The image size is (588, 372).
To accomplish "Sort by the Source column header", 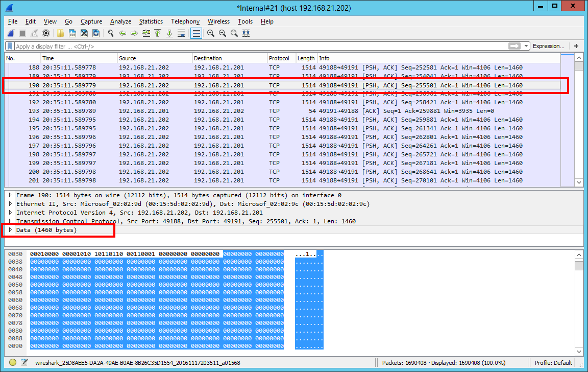I will tap(155, 58).
